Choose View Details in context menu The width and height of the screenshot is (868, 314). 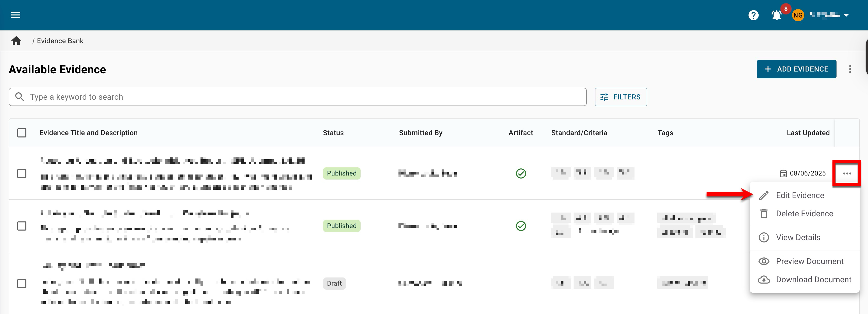[x=798, y=237]
